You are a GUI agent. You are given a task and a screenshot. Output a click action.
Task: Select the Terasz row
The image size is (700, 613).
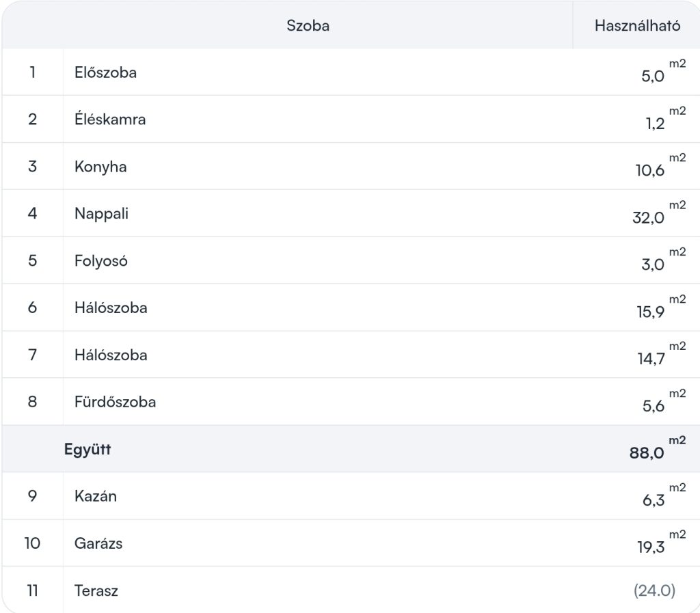[351, 590]
